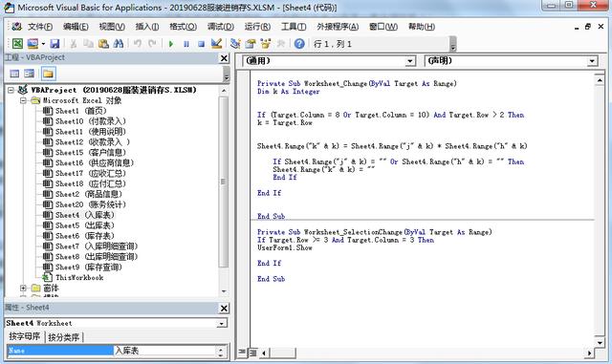This screenshot has height=364, width=612.
Task: Open the 编辑(E) menu
Action: (76, 27)
